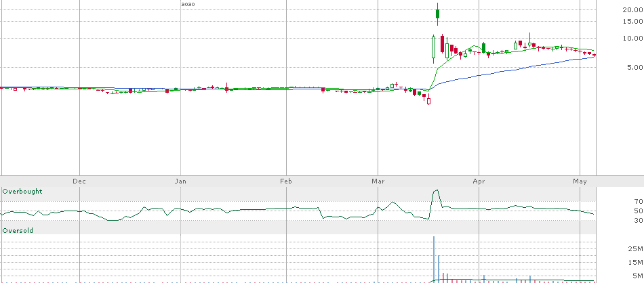Select the Mar month label
Screen dimensions: 644x283
pos(378,181)
